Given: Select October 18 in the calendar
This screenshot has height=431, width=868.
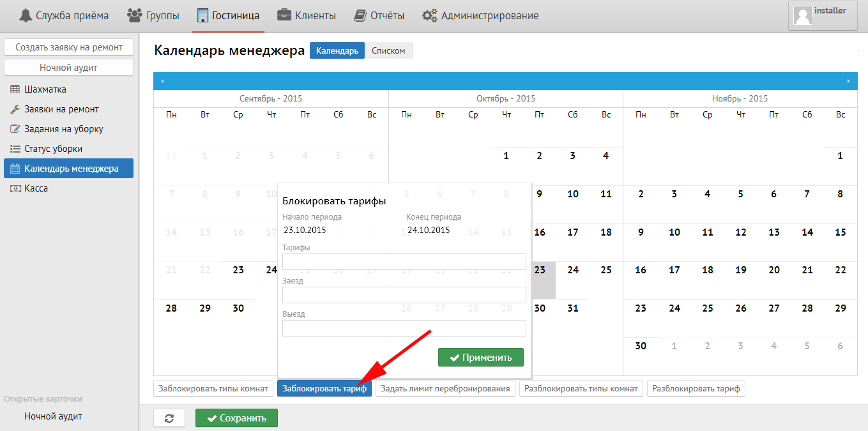Looking at the screenshot, I should (x=606, y=232).
